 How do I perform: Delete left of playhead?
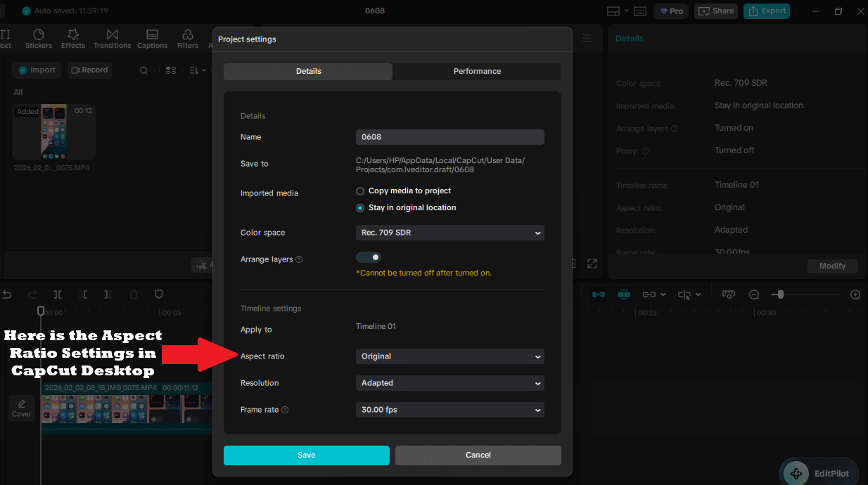click(x=83, y=295)
